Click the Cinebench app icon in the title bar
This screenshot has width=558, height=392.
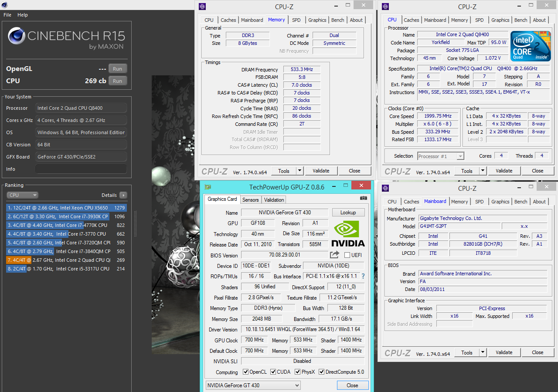click(x=5, y=5)
